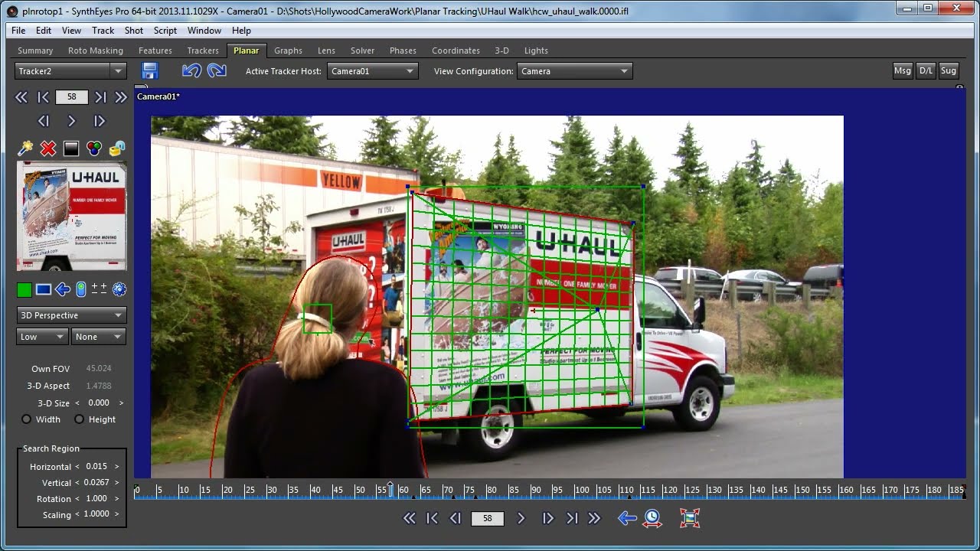The width and height of the screenshot is (980, 551).
Task: Decrease 3-D Size with left arrow
Action: coord(77,403)
